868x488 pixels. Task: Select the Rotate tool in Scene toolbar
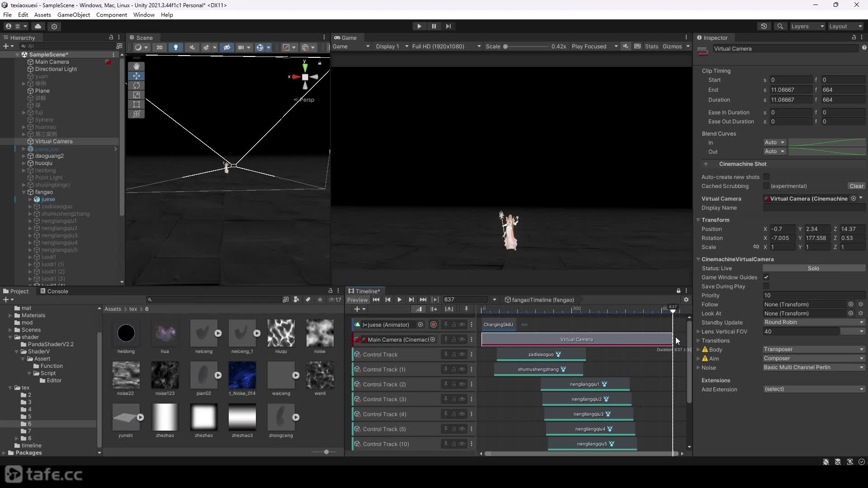136,85
